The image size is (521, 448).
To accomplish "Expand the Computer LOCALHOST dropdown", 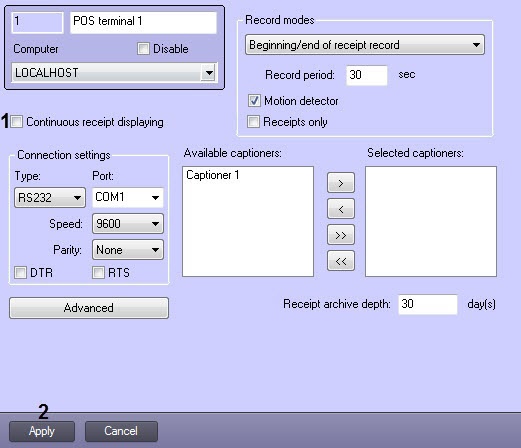I will [x=114, y=72].
